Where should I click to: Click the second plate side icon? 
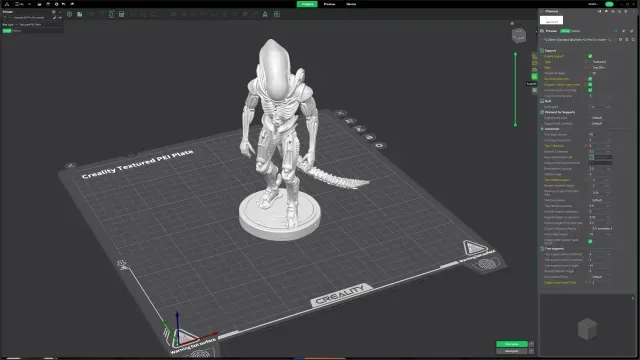[x=350, y=121]
